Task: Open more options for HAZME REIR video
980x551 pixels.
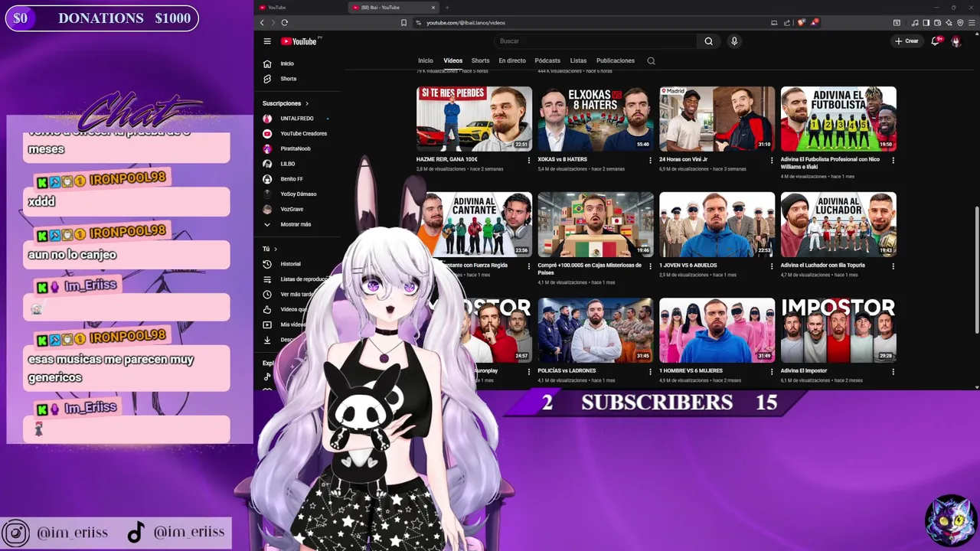Action: 528,161
